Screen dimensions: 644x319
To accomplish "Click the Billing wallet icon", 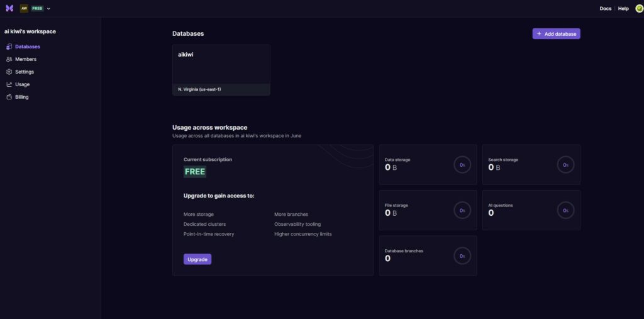I will (9, 97).
